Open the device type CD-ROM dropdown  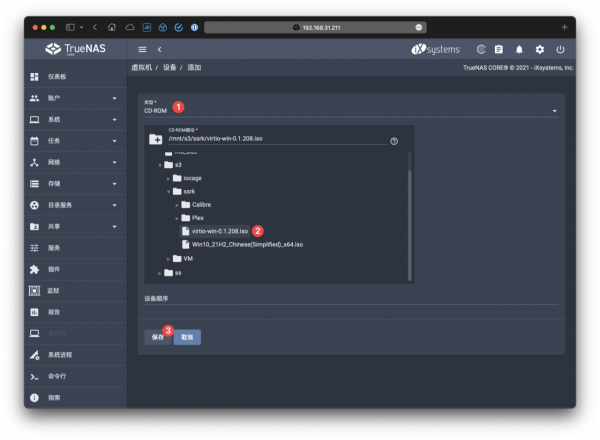(351, 111)
